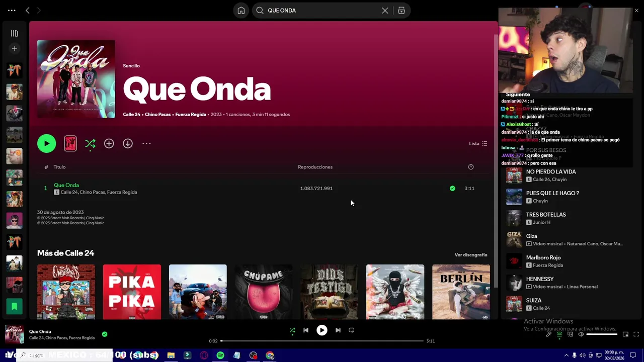Select the Que Onda track title in the list
Image resolution: width=644 pixels, height=362 pixels.
point(66,185)
